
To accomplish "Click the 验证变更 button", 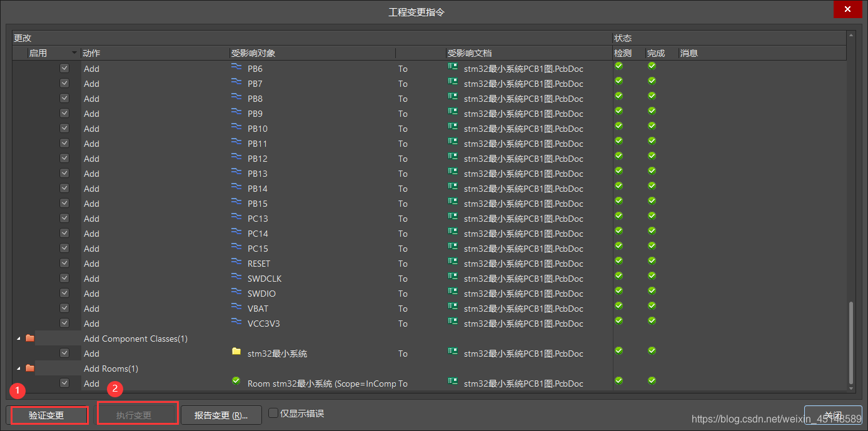I will tap(49, 415).
